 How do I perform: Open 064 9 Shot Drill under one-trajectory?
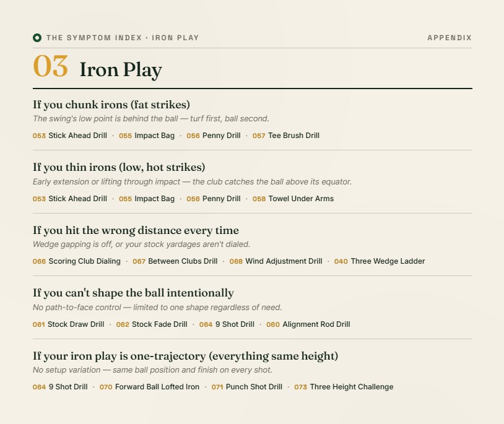coord(60,387)
